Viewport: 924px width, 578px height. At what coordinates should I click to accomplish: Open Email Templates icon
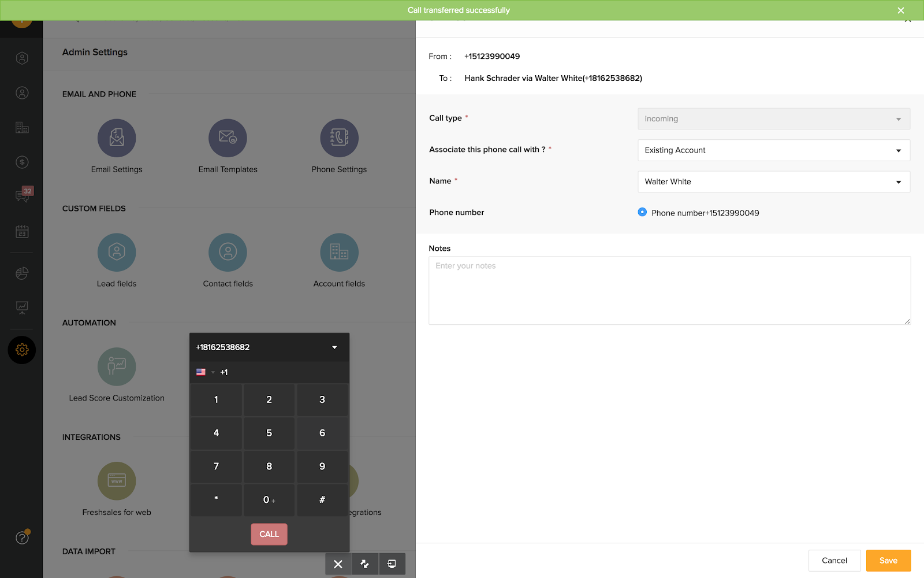click(228, 138)
